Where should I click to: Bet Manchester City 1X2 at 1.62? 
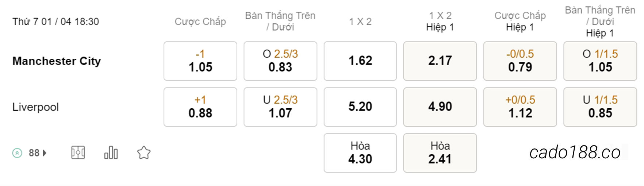click(360, 61)
